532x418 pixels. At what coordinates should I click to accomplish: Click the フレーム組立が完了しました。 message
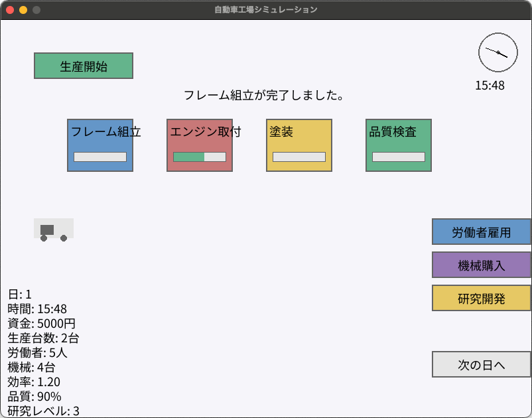263,96
